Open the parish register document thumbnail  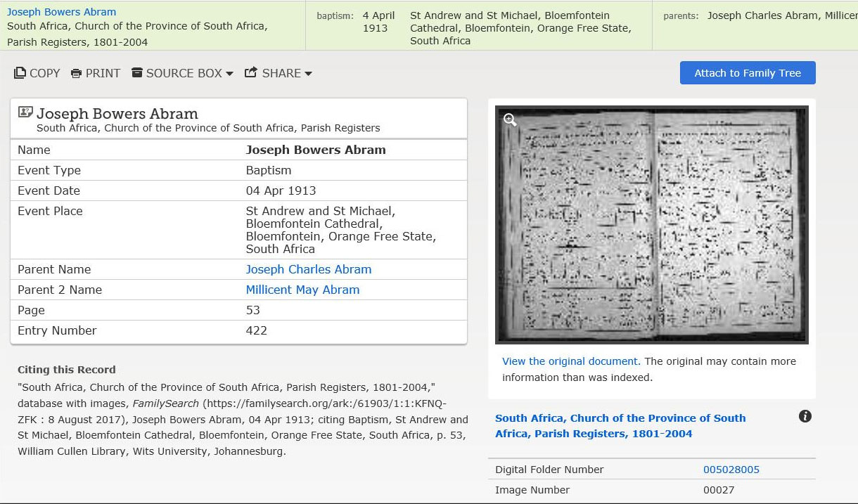[651, 225]
